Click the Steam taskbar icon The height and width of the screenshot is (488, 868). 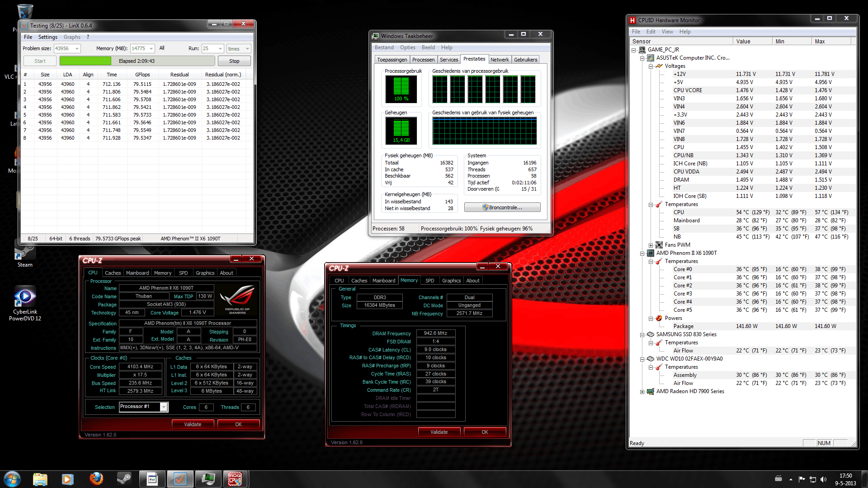tap(124, 479)
